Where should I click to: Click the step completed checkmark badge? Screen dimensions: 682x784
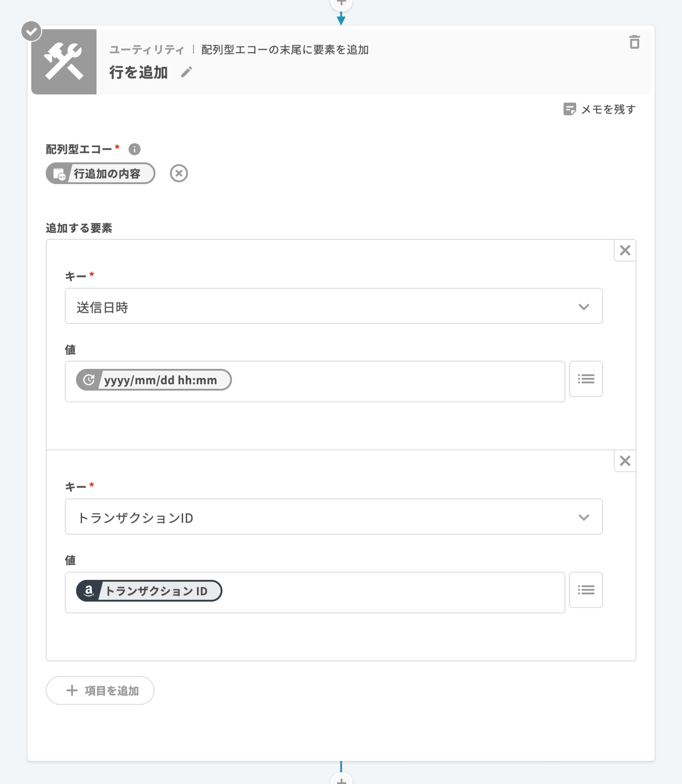pyautogui.click(x=31, y=31)
